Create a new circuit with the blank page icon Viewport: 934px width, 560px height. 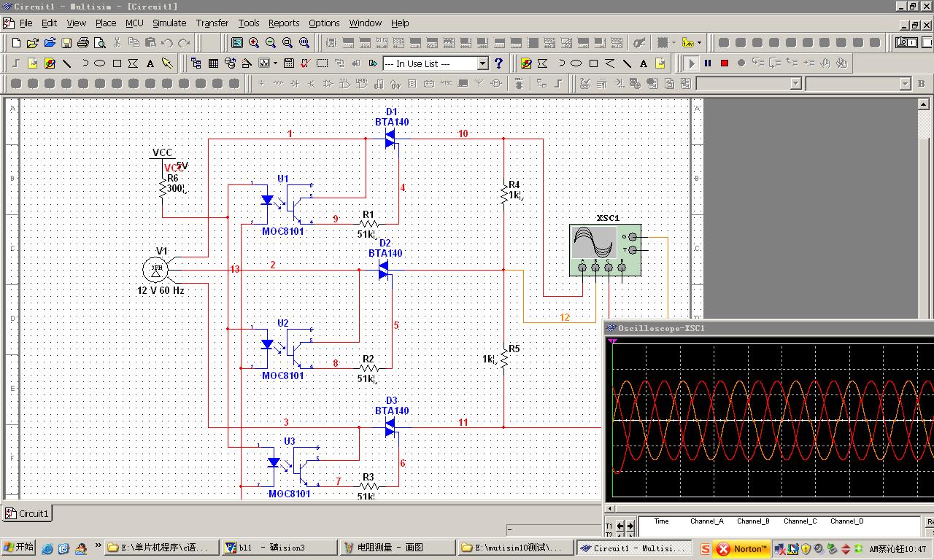(16, 42)
